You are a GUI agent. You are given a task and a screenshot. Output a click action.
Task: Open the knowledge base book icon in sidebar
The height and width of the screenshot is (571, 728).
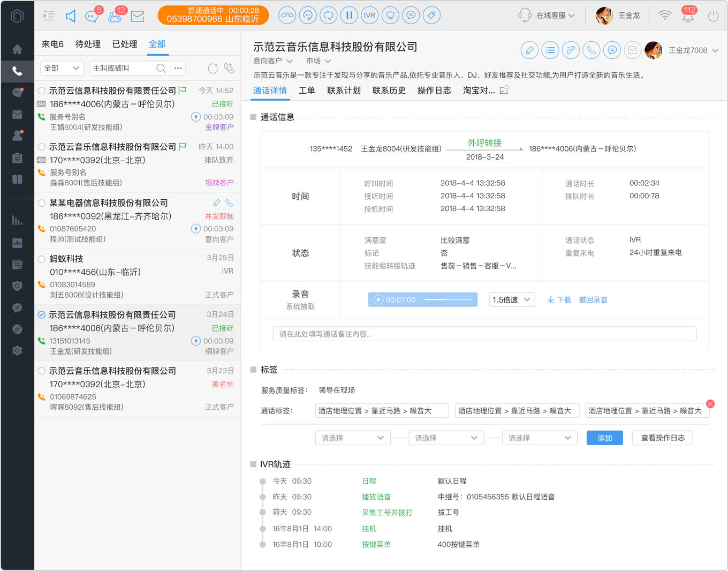(x=17, y=179)
